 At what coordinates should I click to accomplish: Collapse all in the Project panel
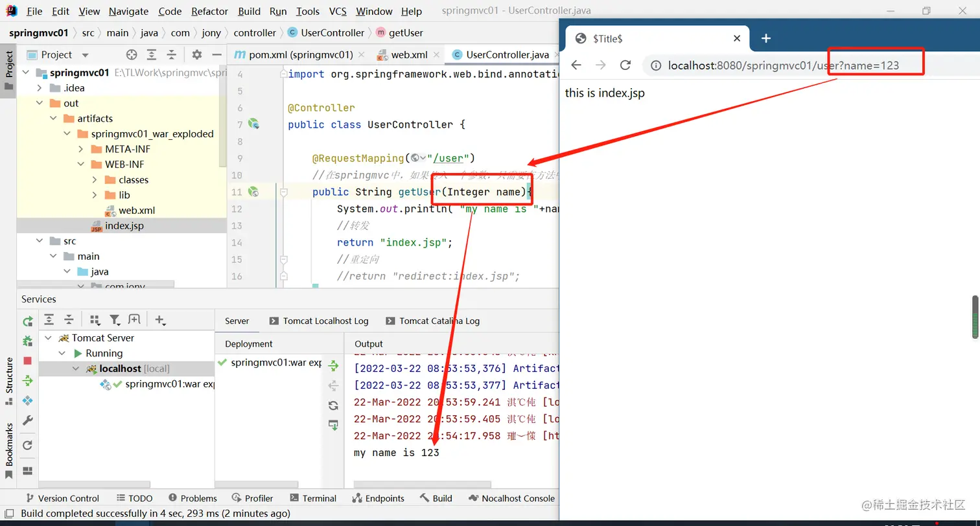click(x=171, y=55)
